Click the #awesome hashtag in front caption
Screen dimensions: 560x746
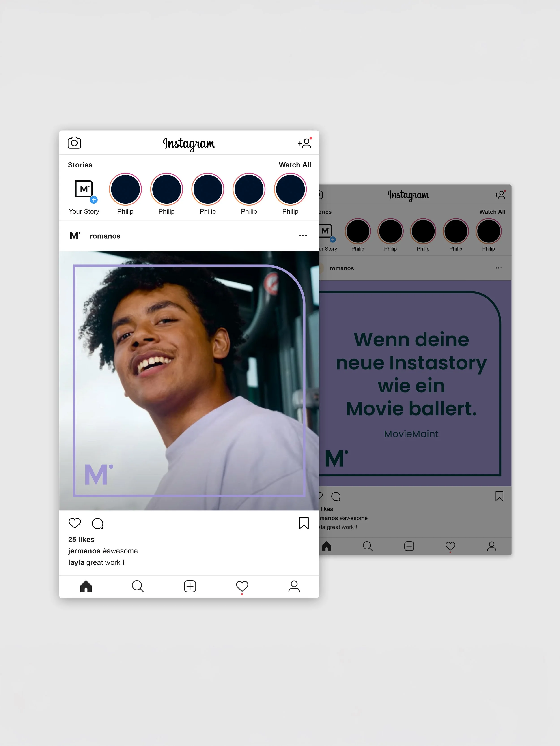click(x=120, y=551)
